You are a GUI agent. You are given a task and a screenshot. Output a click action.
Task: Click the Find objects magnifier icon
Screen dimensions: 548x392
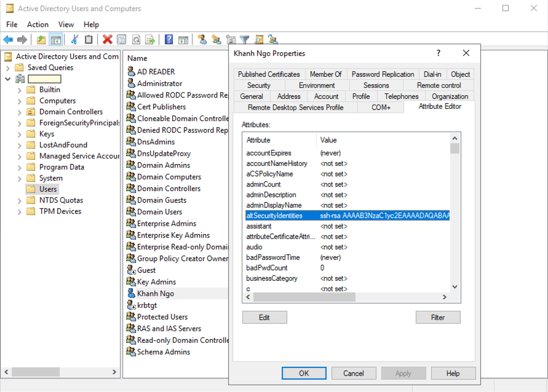[259, 40]
